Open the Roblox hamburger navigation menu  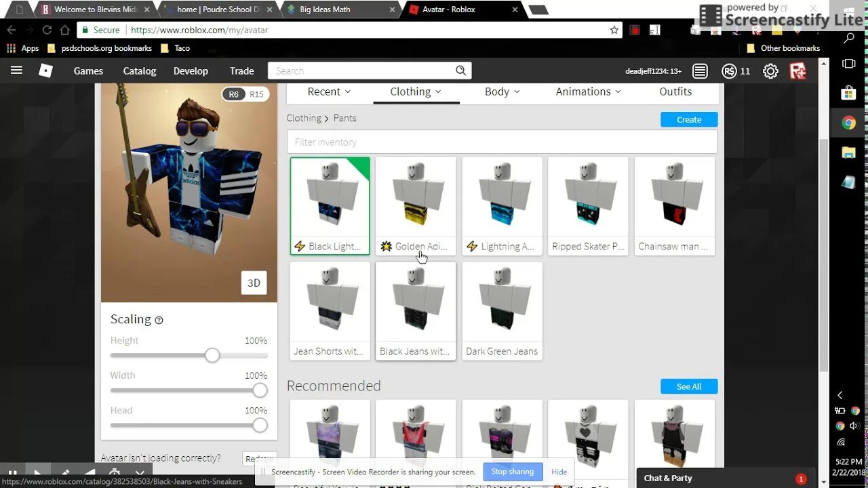coord(16,70)
